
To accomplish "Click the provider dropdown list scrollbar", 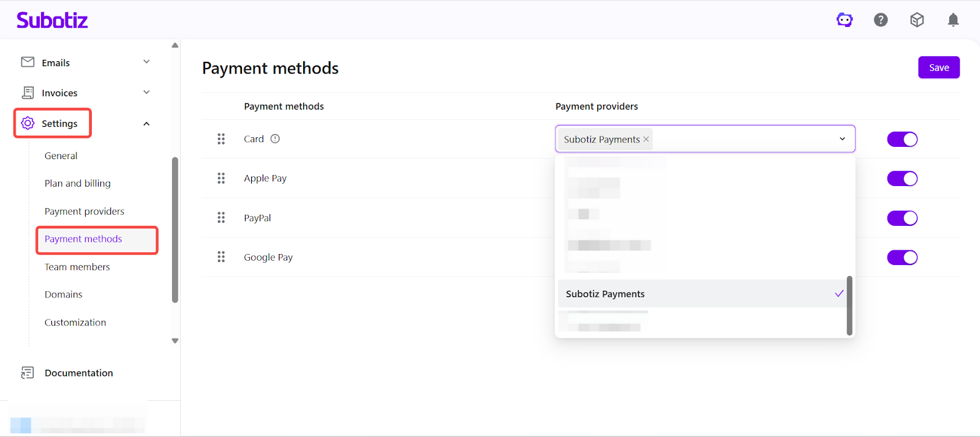I will 850,305.
